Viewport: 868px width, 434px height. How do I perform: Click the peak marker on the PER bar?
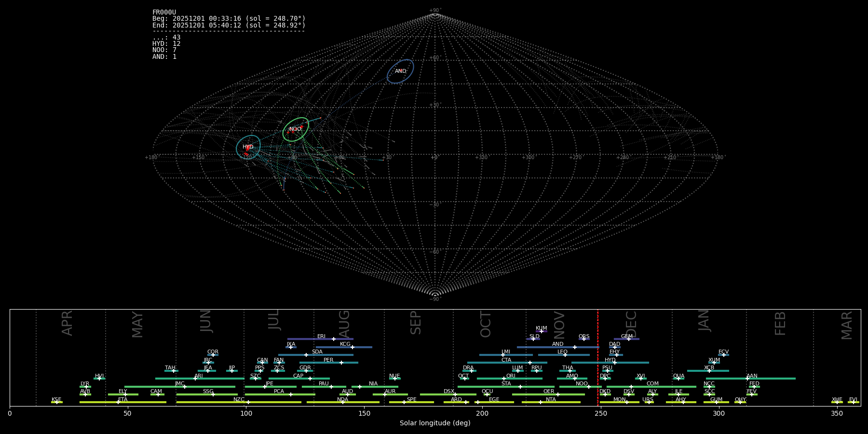click(x=341, y=363)
